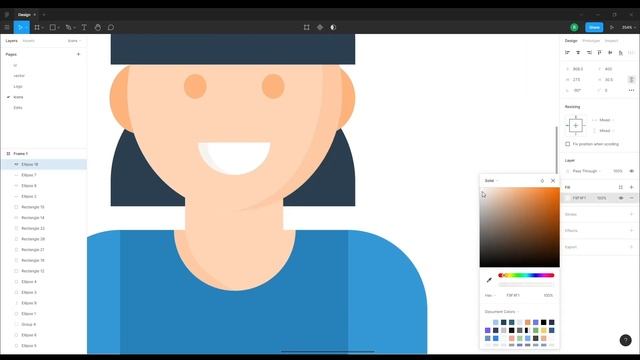Screen dimensions: 640x360
Task: Switch to the Layers tab
Action: [11, 41]
